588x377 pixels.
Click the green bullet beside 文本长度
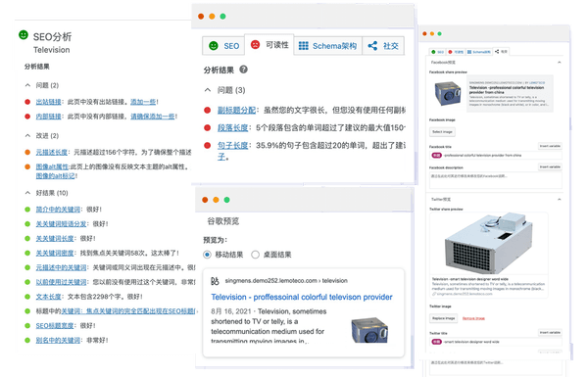click(27, 297)
